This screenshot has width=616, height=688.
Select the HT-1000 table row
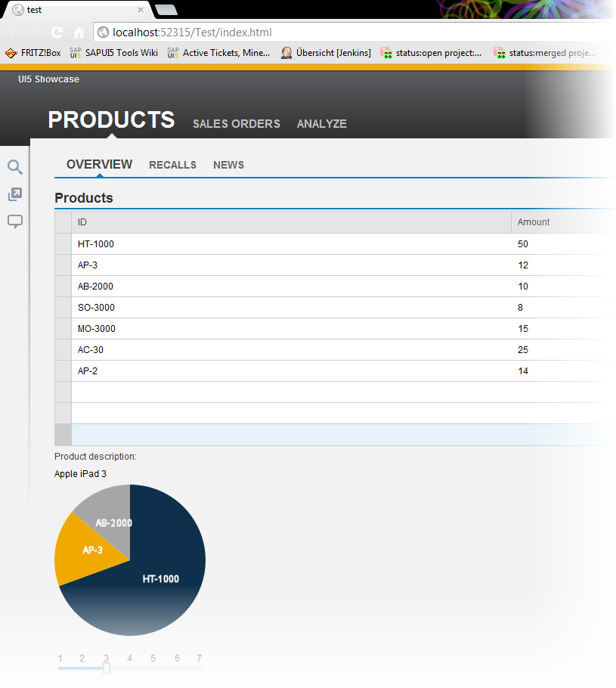(227, 244)
